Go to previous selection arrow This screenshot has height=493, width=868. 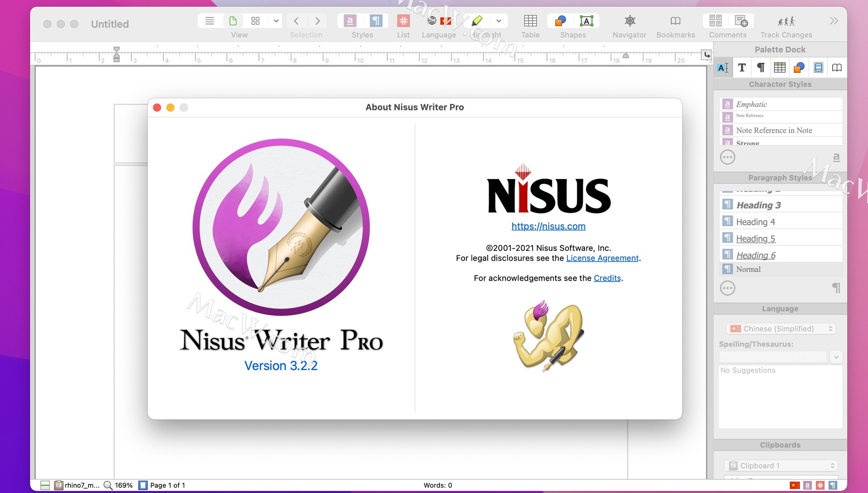click(296, 21)
